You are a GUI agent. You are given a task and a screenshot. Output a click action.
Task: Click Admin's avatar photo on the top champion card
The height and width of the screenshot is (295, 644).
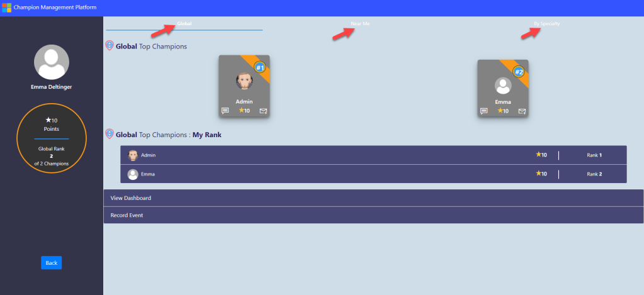pos(244,81)
